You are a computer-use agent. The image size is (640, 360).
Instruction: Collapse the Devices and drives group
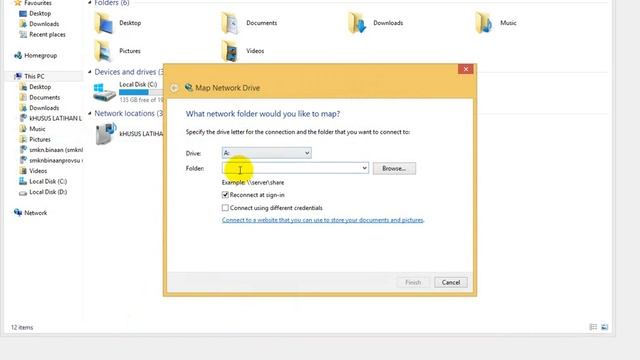point(90,72)
